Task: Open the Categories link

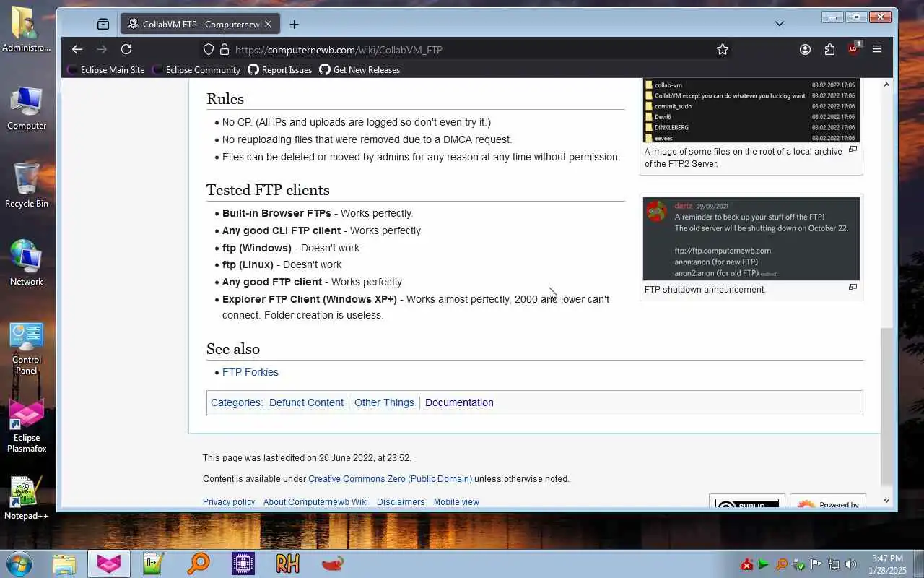Action: [x=235, y=402]
